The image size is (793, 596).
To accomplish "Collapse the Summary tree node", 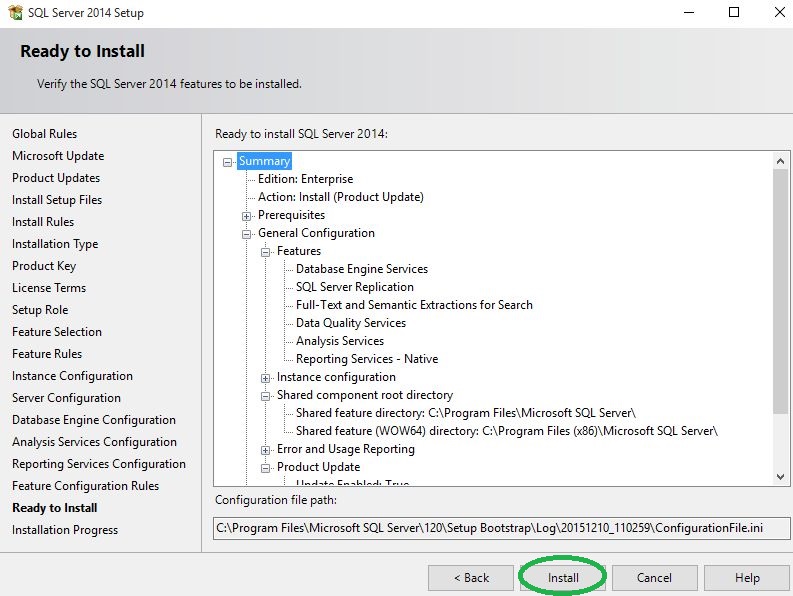I will pyautogui.click(x=228, y=162).
